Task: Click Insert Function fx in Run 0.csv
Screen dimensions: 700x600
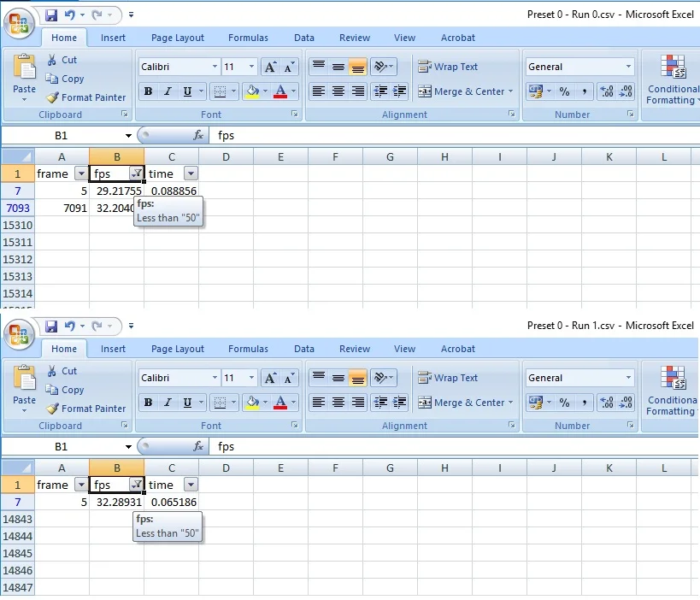Action: point(197,135)
